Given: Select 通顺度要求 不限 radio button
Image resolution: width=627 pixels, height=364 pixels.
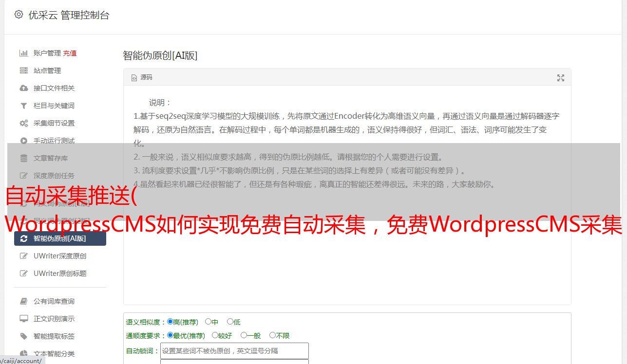Looking at the screenshot, I should tap(272, 335).
